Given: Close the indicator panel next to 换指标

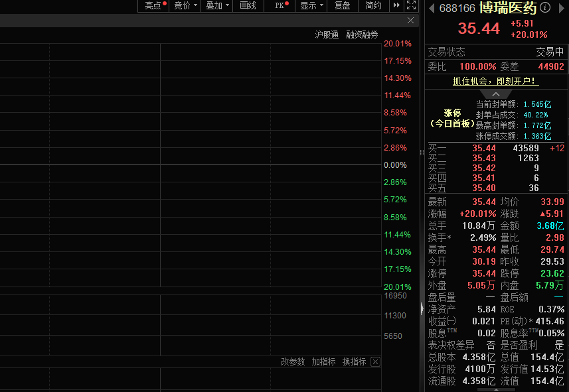Looking at the screenshot, I should click(x=376, y=361).
